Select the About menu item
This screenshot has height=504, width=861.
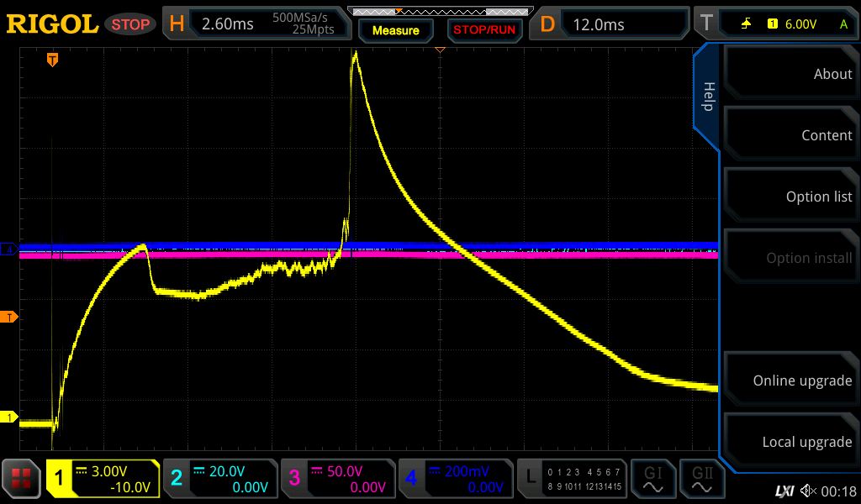click(790, 74)
